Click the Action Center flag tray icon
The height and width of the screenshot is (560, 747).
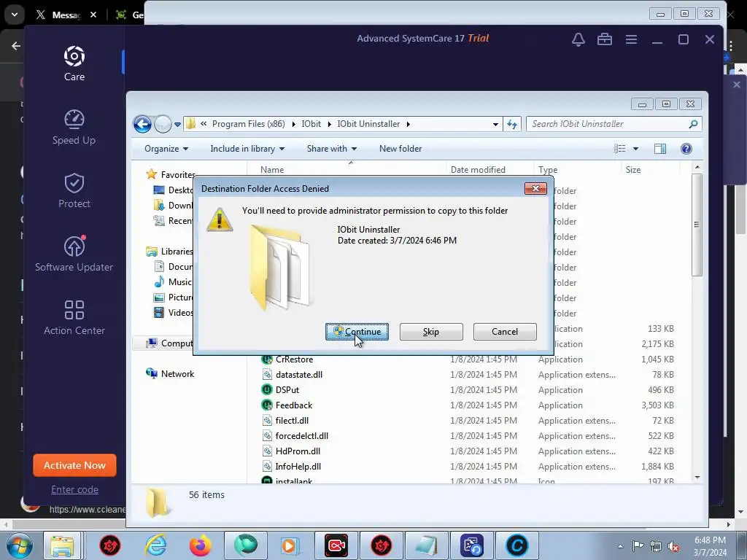pyautogui.click(x=638, y=546)
